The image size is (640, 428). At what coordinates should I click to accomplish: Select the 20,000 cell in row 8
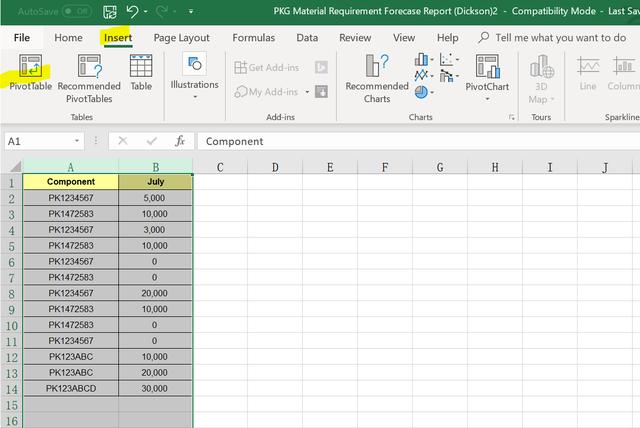pyautogui.click(x=155, y=293)
